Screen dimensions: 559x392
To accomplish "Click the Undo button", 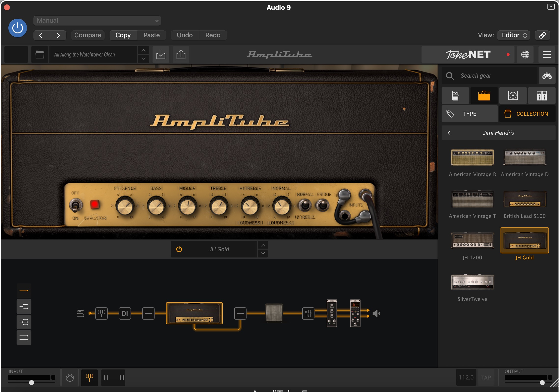I will point(185,35).
